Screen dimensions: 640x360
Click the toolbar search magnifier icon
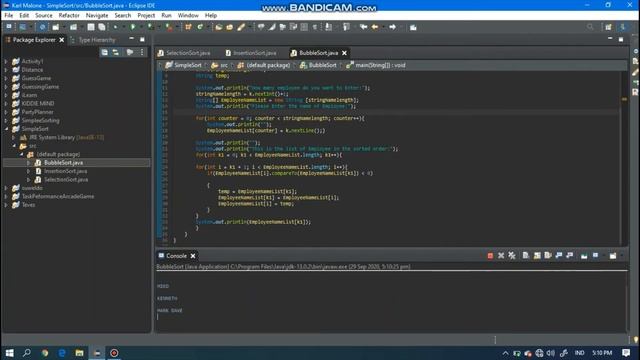[590, 27]
